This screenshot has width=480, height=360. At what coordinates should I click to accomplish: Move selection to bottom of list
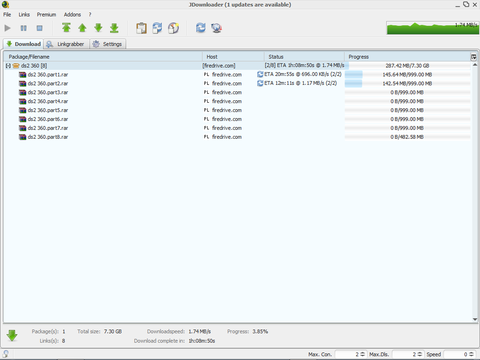tap(114, 28)
